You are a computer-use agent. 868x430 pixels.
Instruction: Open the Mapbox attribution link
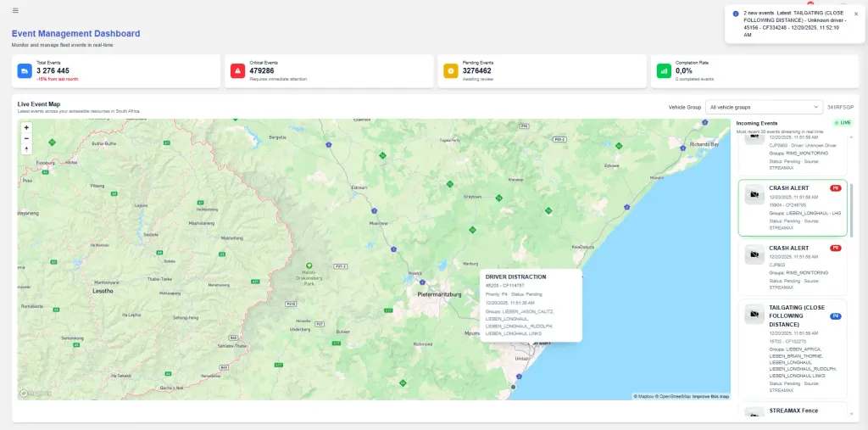tap(644, 396)
